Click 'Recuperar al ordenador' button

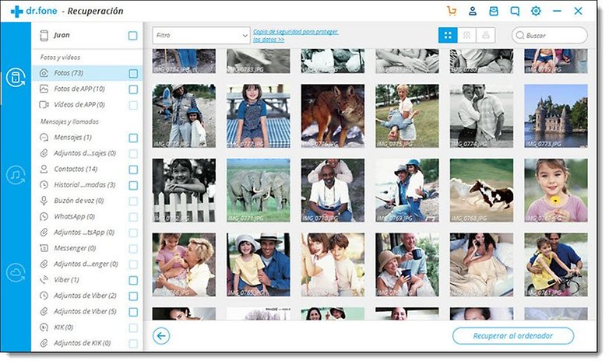[x=513, y=336]
